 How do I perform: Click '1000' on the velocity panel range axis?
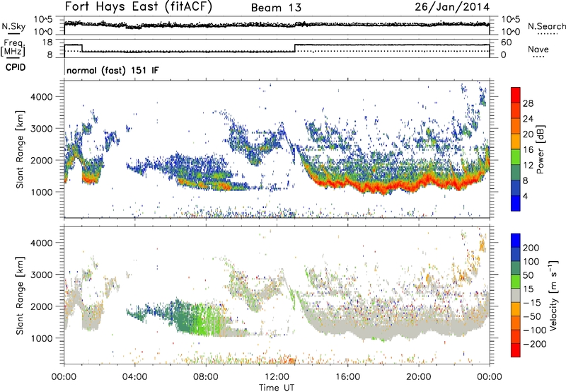(x=41, y=338)
